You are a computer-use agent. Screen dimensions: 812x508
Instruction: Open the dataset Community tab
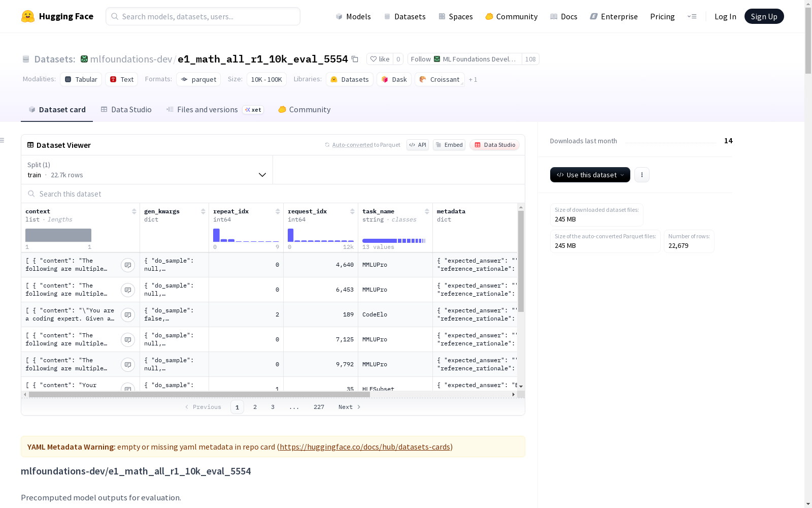[304, 110]
